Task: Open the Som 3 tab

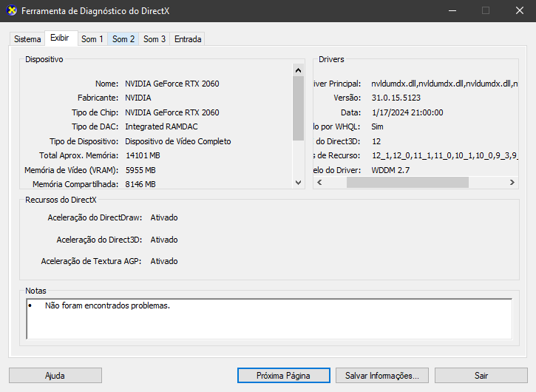Action: (x=155, y=39)
